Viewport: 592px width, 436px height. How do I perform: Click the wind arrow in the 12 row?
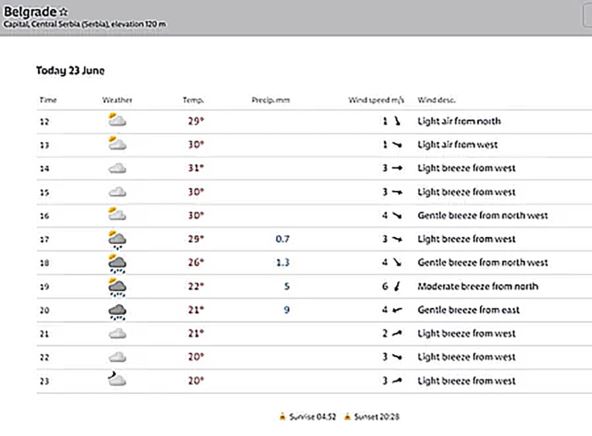pyautogui.click(x=397, y=121)
